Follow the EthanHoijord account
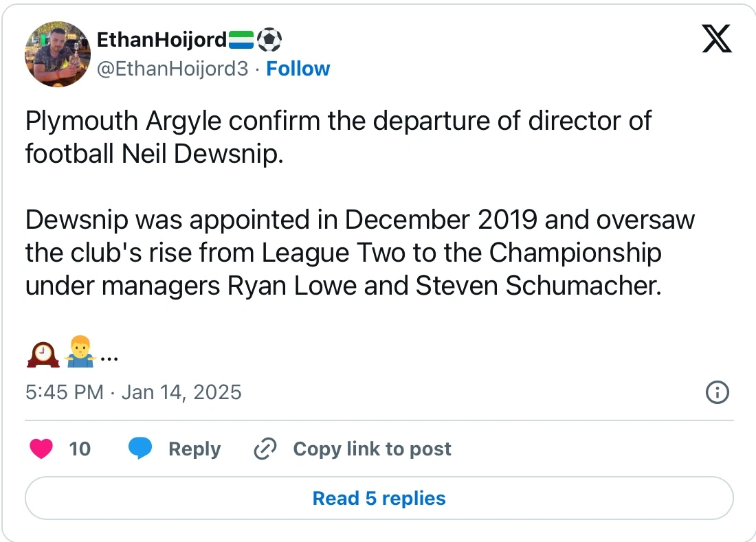Screen dimensions: 756x542 click(298, 69)
